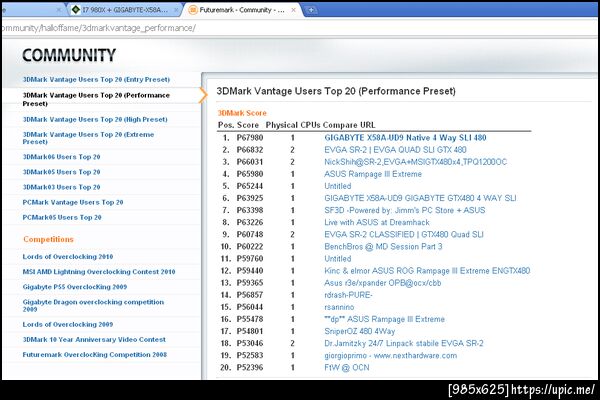Viewport: 600px width, 400px height.
Task: Open a new browser tab
Action: coord(311,10)
